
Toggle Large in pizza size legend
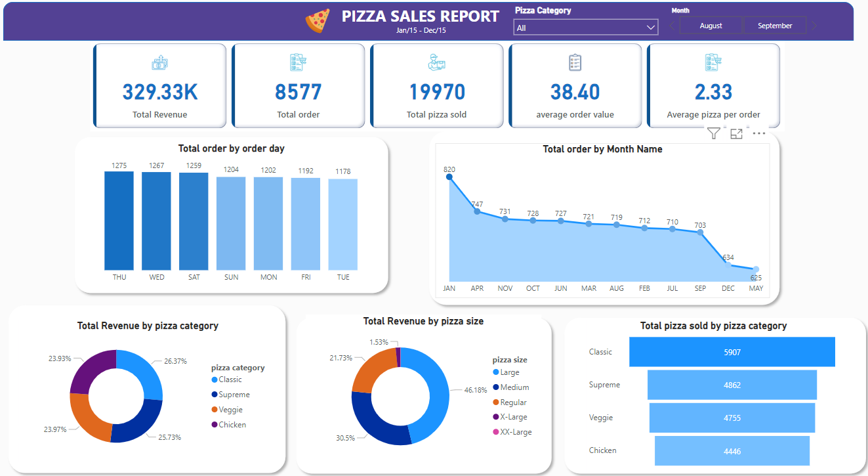click(509, 372)
